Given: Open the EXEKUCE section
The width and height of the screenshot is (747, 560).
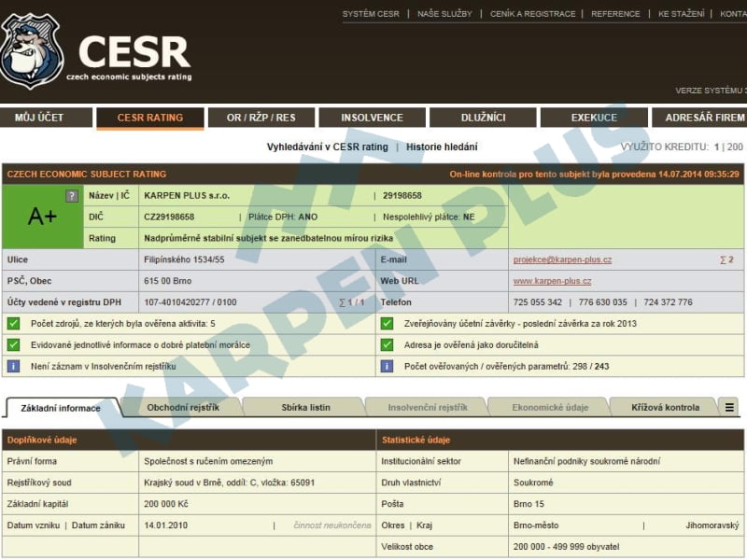Looking at the screenshot, I should (594, 118).
